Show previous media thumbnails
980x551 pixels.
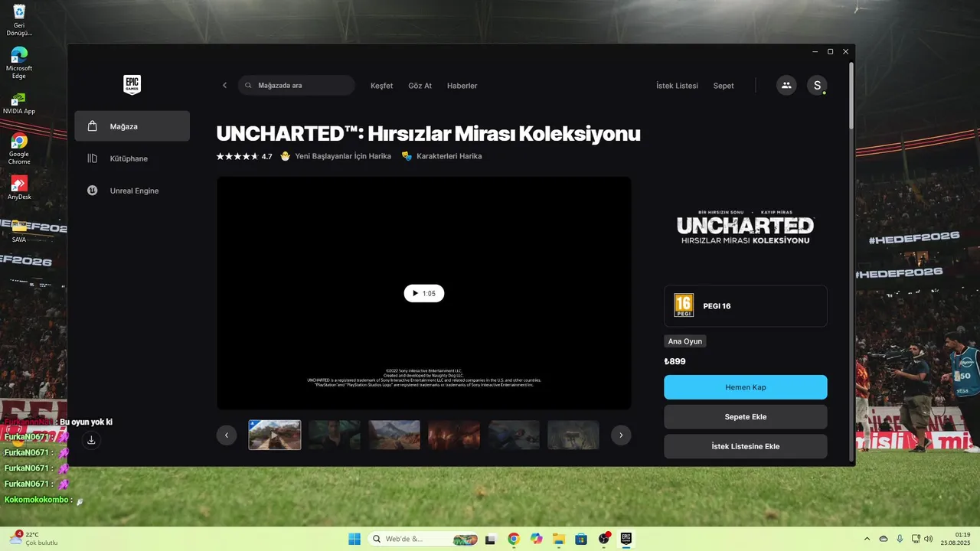[227, 435]
